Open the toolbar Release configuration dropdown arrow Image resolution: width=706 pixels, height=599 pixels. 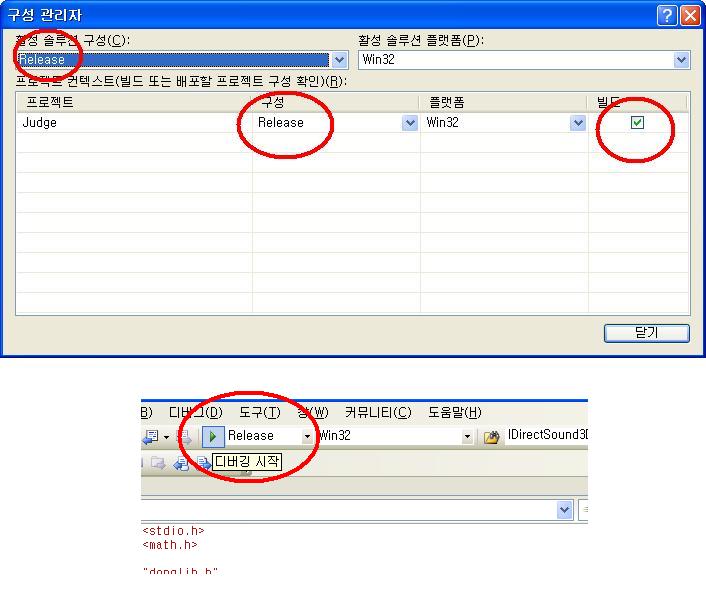(307, 436)
